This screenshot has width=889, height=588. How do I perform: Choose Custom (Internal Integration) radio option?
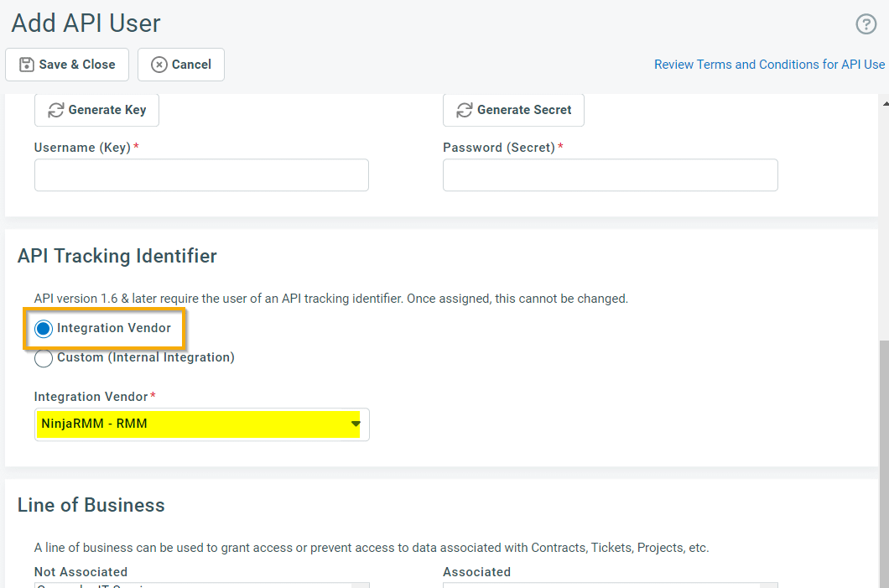[x=44, y=358]
